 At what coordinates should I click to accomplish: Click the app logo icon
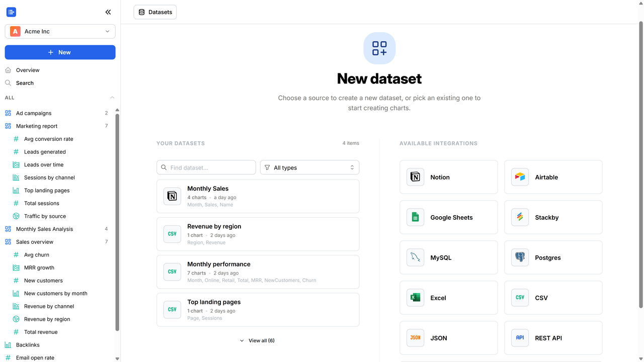point(11,12)
